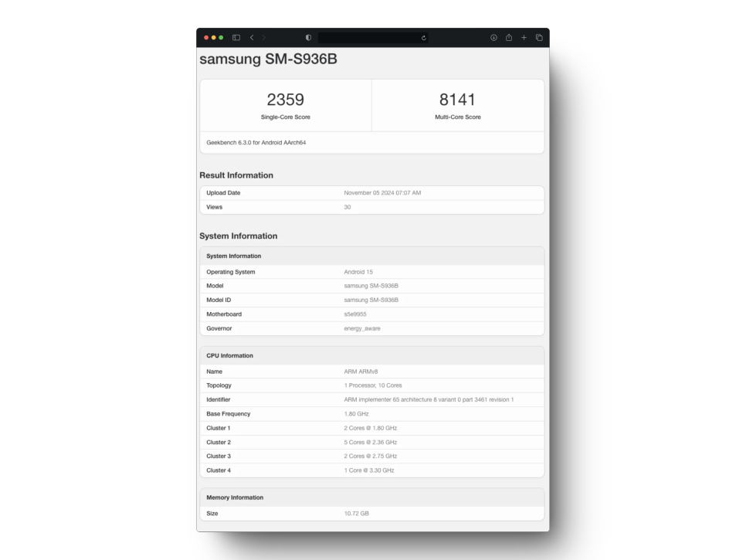Close the window with the red button

click(x=206, y=38)
